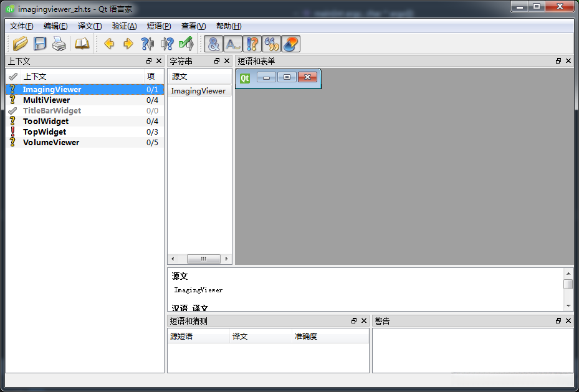Open the 编辑(E) menu

[x=55, y=26]
